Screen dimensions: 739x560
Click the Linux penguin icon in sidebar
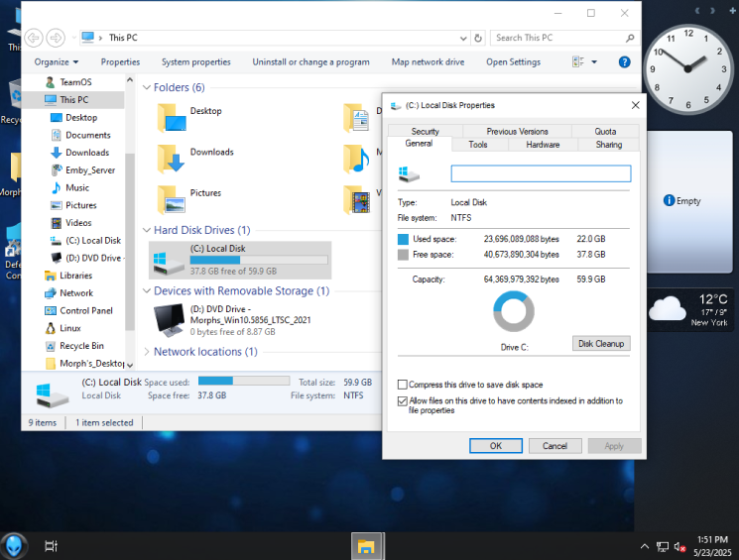pyautogui.click(x=50, y=328)
